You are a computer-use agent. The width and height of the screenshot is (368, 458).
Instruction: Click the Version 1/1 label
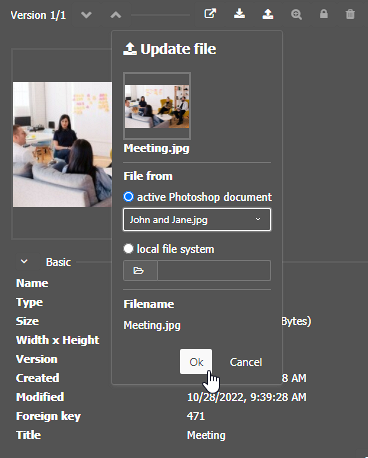click(x=38, y=15)
